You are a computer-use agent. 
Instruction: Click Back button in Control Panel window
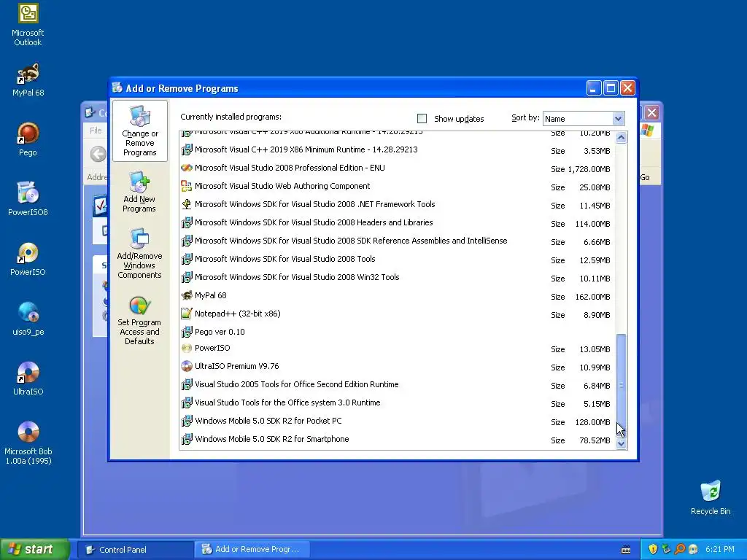click(98, 154)
